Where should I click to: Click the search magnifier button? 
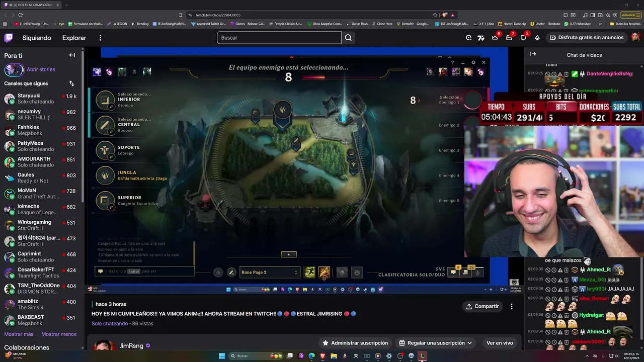[348, 38]
